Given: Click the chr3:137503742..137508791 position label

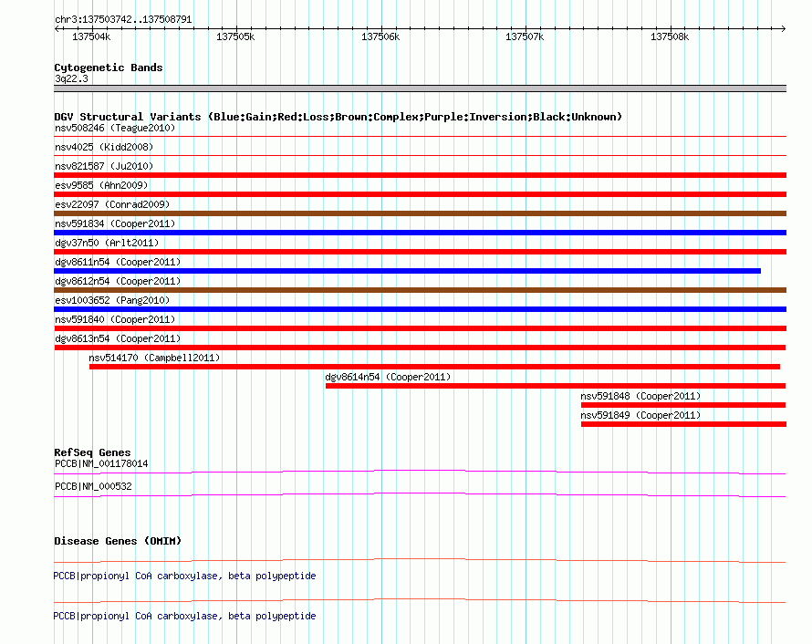Looking at the screenshot, I should point(123,20).
